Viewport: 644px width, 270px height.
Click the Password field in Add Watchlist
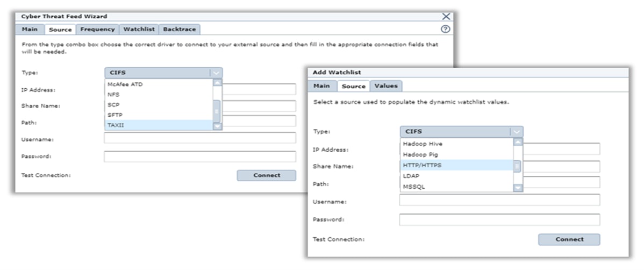[499, 219]
